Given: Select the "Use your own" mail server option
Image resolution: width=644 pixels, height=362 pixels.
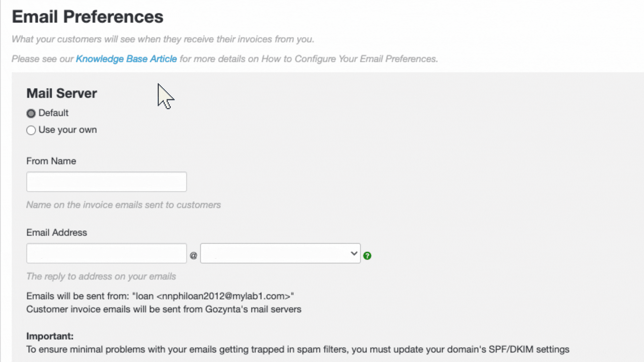Looking at the screenshot, I should (31, 130).
